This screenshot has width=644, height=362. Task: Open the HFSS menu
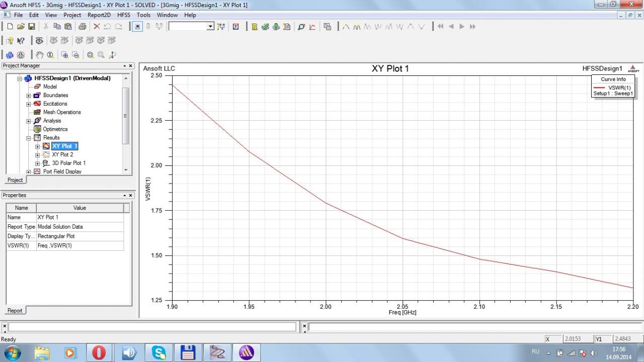coord(123,15)
